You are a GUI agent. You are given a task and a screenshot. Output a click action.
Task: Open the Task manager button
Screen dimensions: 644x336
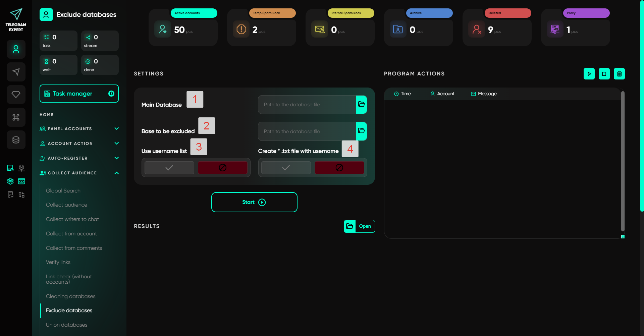coord(79,94)
